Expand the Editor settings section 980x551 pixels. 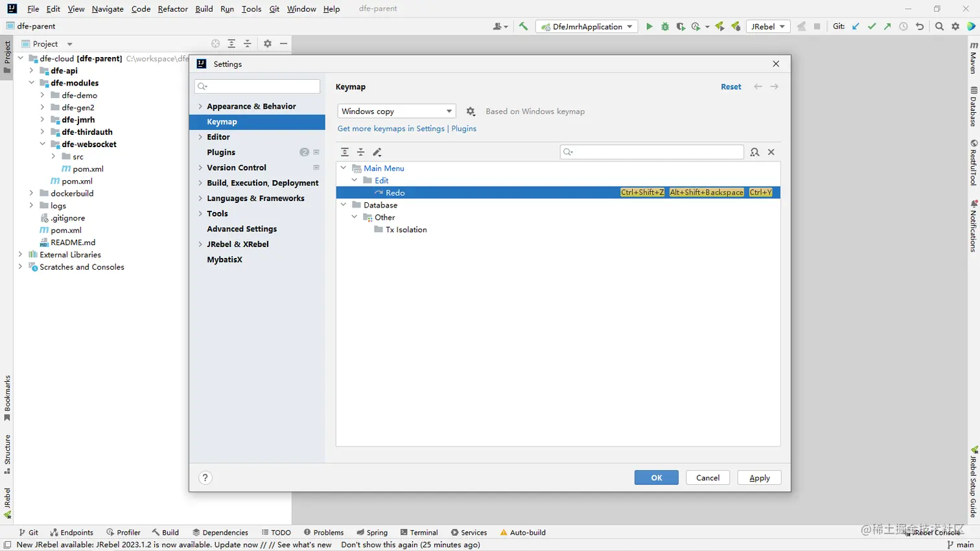(200, 137)
